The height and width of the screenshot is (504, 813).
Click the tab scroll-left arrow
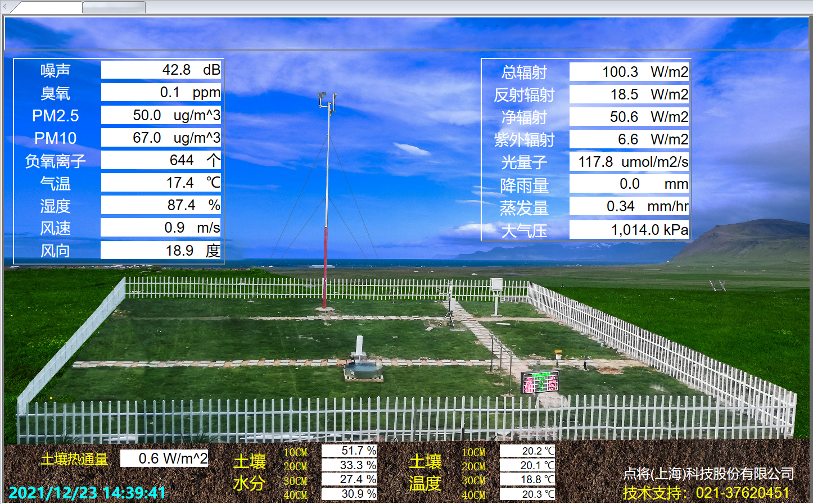[x=4, y=7]
